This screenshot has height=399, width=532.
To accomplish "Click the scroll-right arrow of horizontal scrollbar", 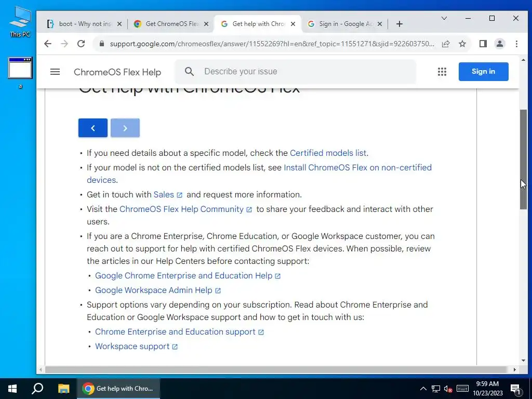I will (515, 369).
